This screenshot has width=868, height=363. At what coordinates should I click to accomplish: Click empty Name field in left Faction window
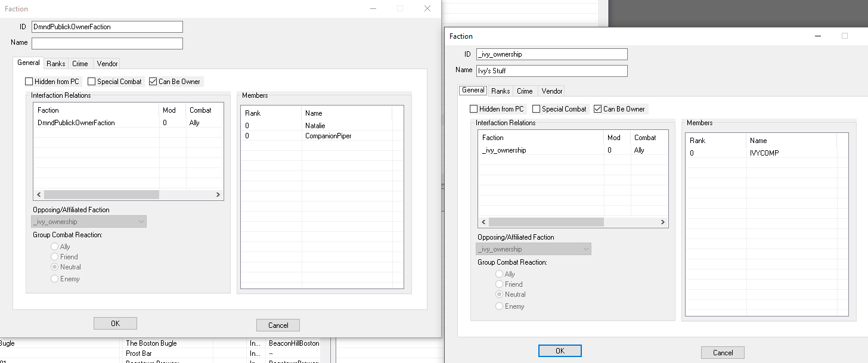107,44
